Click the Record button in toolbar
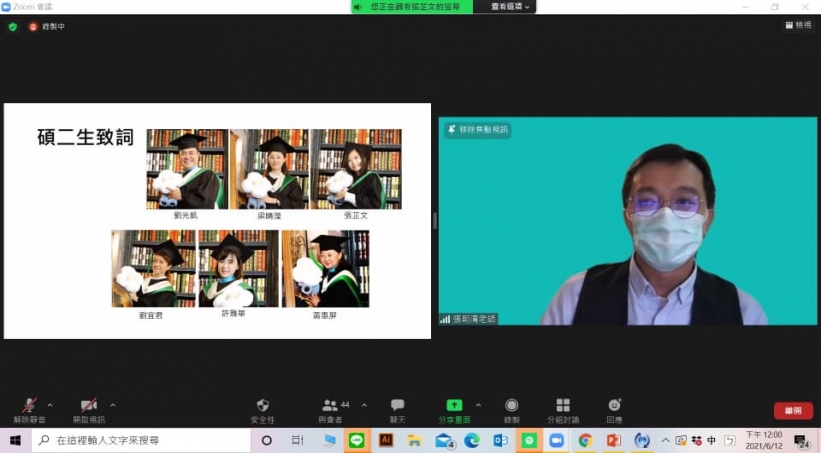Viewport: 821px width, 453px height. tap(511, 408)
